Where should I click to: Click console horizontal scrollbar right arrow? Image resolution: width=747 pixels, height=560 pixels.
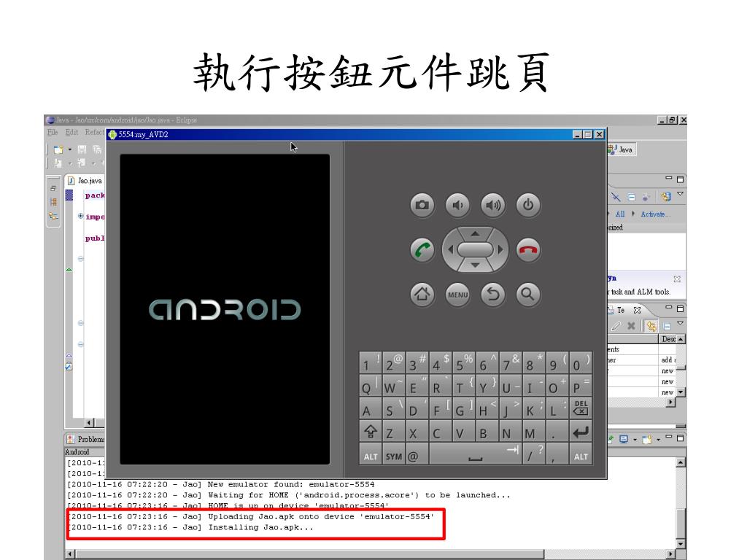(671, 554)
